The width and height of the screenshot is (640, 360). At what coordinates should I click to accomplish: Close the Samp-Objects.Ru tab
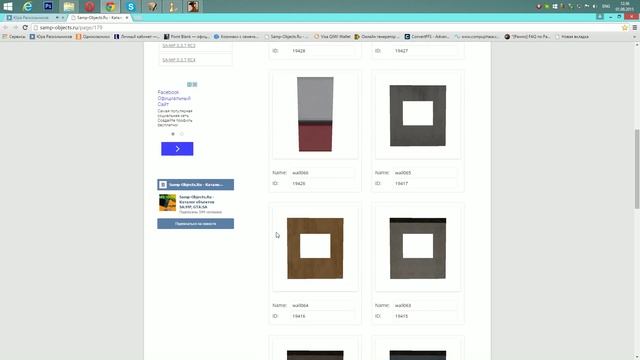pos(127,18)
